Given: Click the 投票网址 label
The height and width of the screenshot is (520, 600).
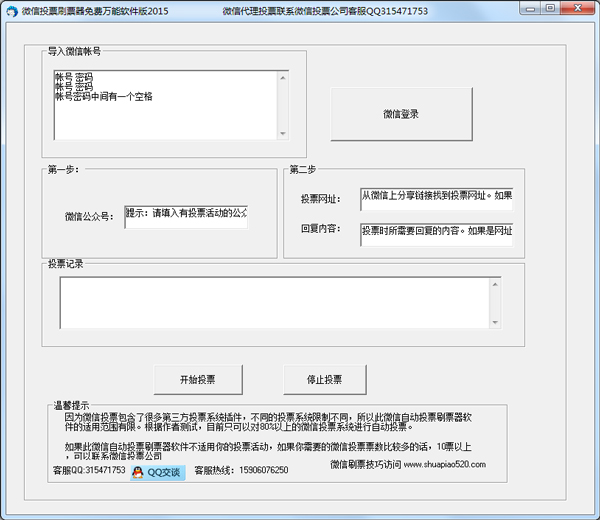Looking at the screenshot, I should 320,199.
